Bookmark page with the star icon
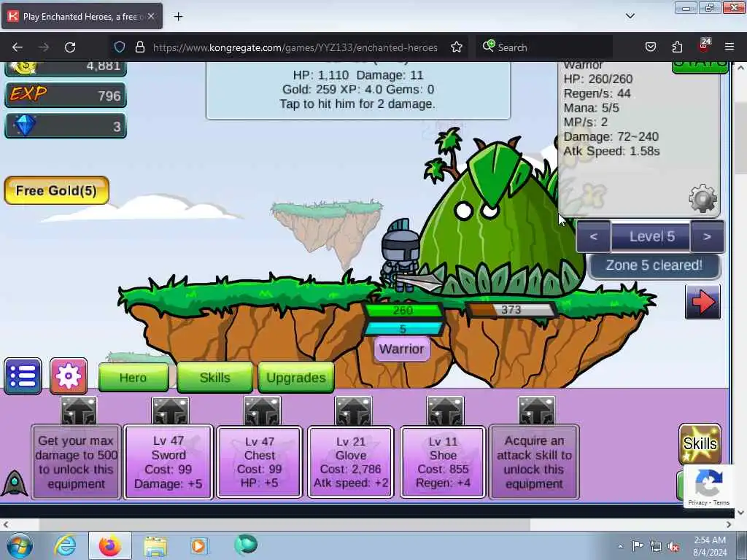This screenshot has height=560, width=747. click(457, 47)
